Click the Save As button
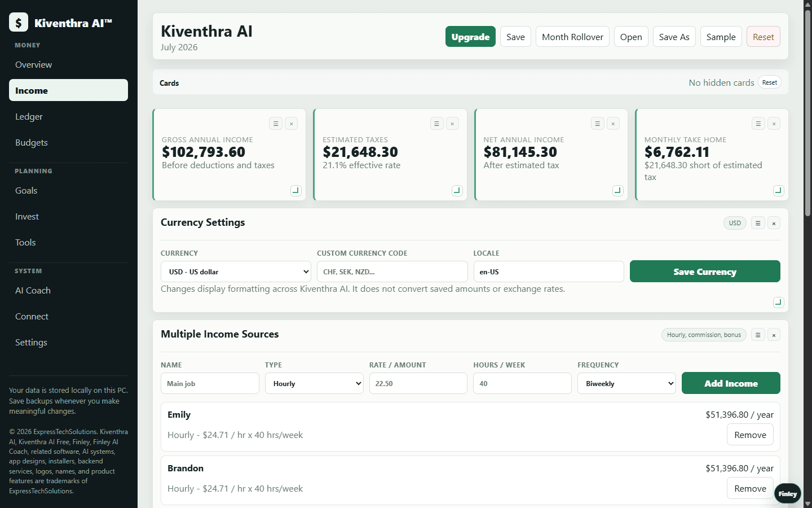812x508 pixels. click(x=674, y=37)
